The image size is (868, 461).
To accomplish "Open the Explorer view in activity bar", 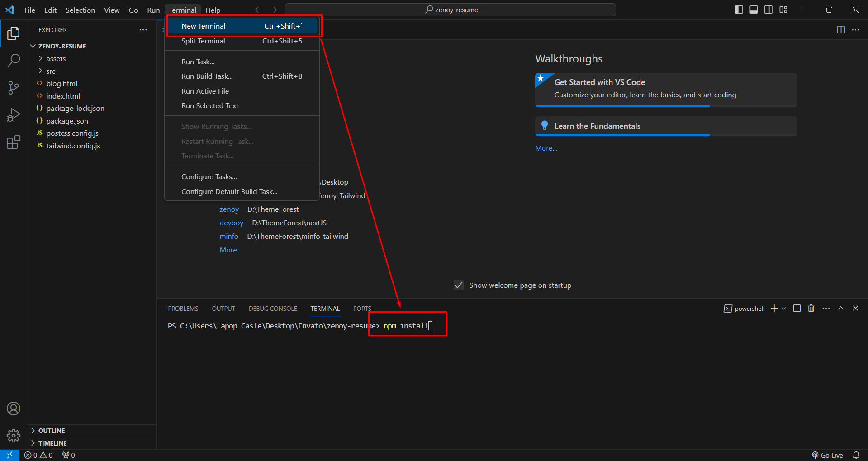I will [14, 33].
